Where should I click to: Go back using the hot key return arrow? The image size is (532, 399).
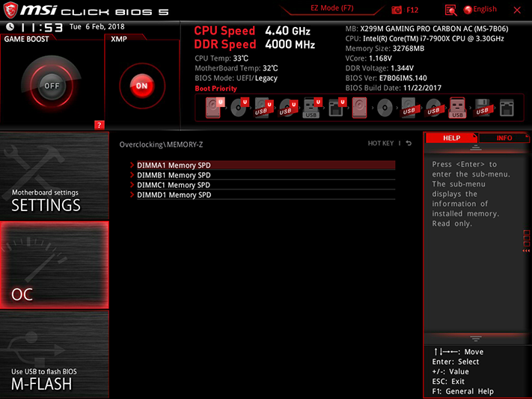pyautogui.click(x=409, y=143)
